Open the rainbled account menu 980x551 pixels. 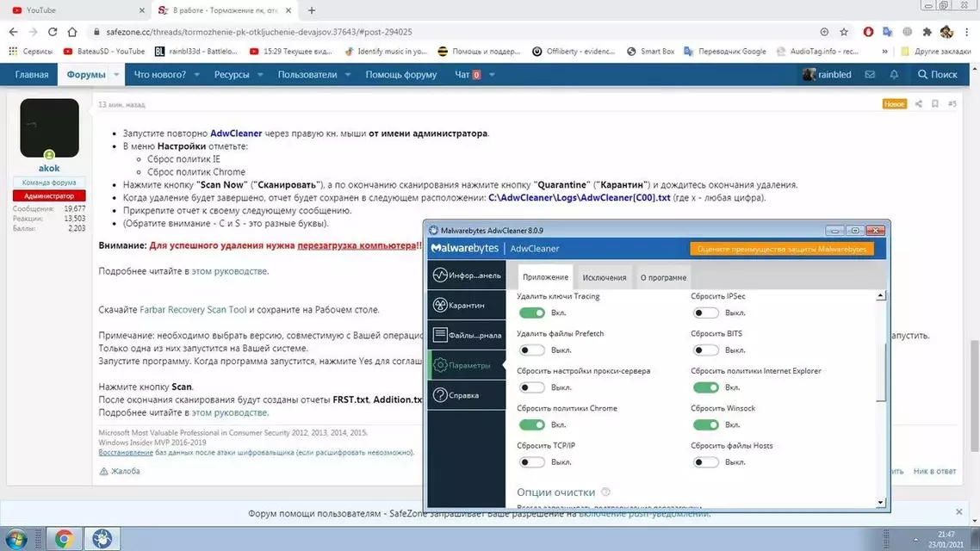pyautogui.click(x=827, y=74)
